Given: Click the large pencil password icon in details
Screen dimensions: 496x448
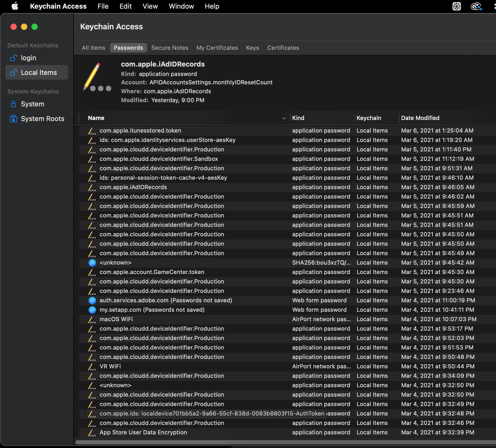Looking at the screenshot, I should click(x=96, y=78).
